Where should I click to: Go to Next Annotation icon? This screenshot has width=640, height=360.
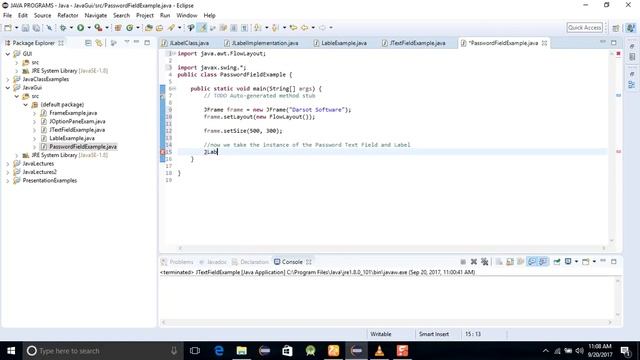click(258, 28)
